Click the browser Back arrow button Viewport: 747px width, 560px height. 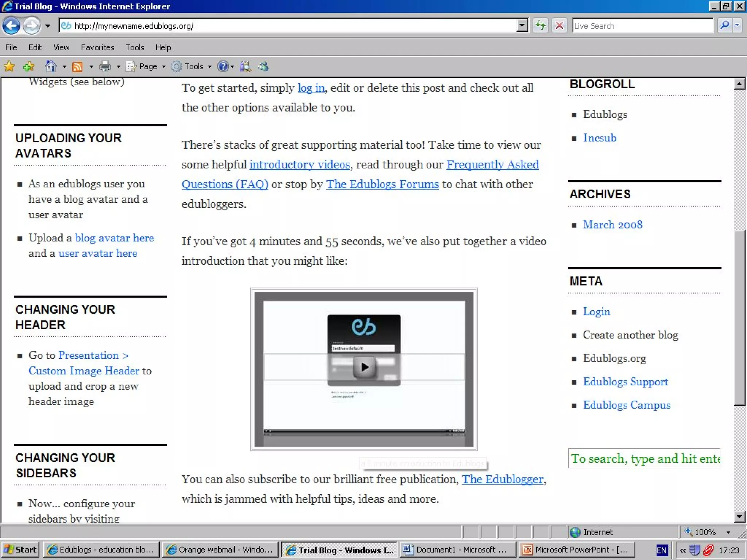11,26
